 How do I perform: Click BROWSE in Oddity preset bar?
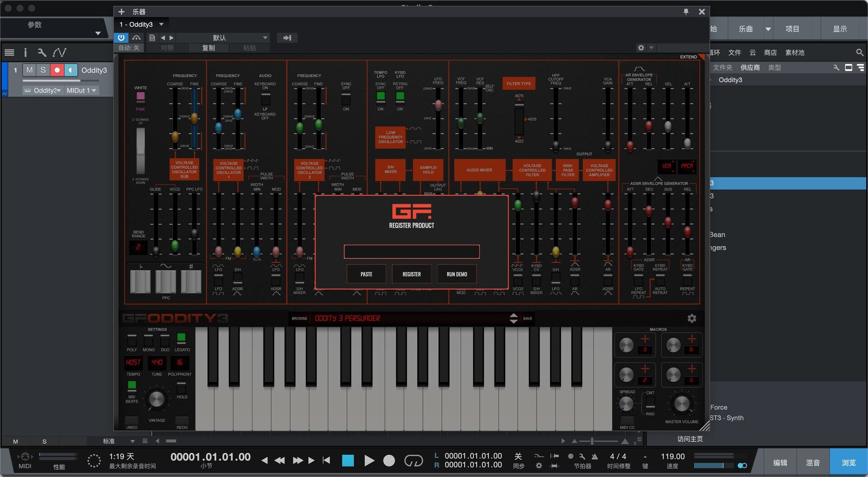point(299,318)
